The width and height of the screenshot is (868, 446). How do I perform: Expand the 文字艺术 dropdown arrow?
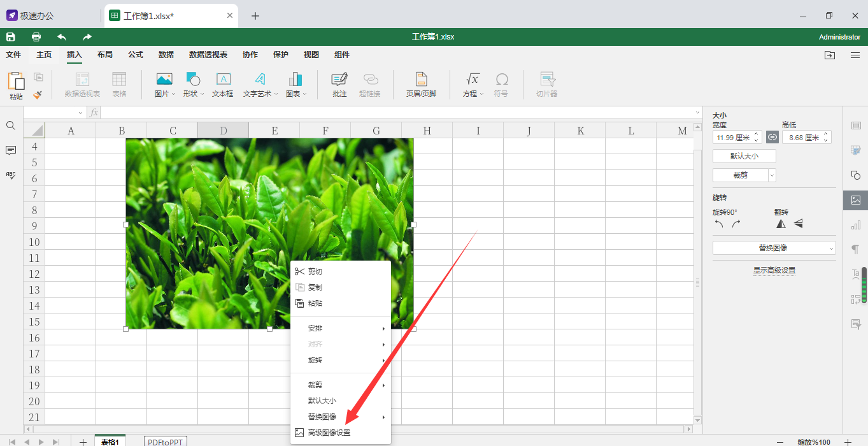point(276,94)
